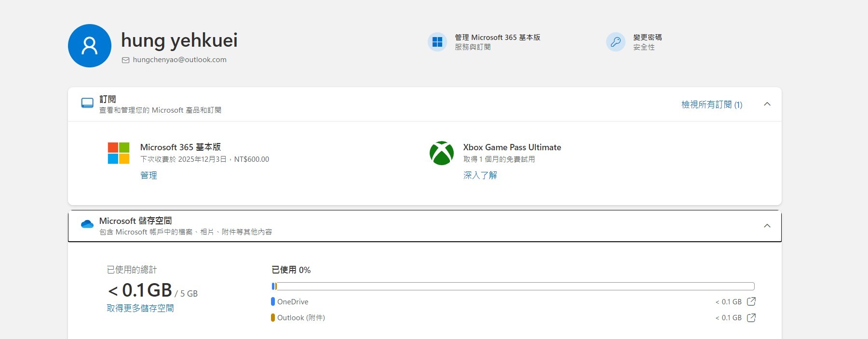Open Outlook attachments external link icon
Viewport: 868px width, 339px height.
pyautogui.click(x=751, y=318)
